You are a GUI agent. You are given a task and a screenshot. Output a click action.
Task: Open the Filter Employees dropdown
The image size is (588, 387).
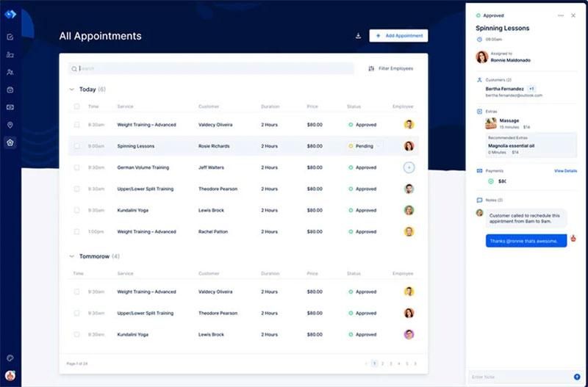pos(391,68)
